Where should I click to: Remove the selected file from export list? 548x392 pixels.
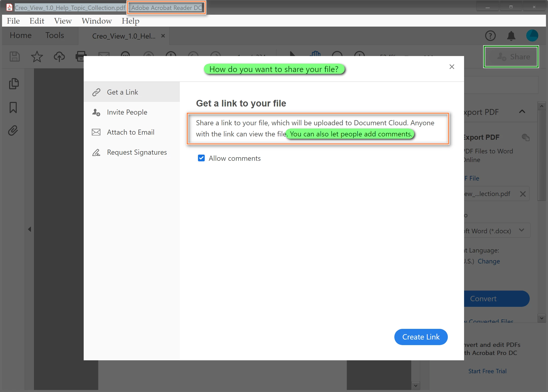pos(523,194)
